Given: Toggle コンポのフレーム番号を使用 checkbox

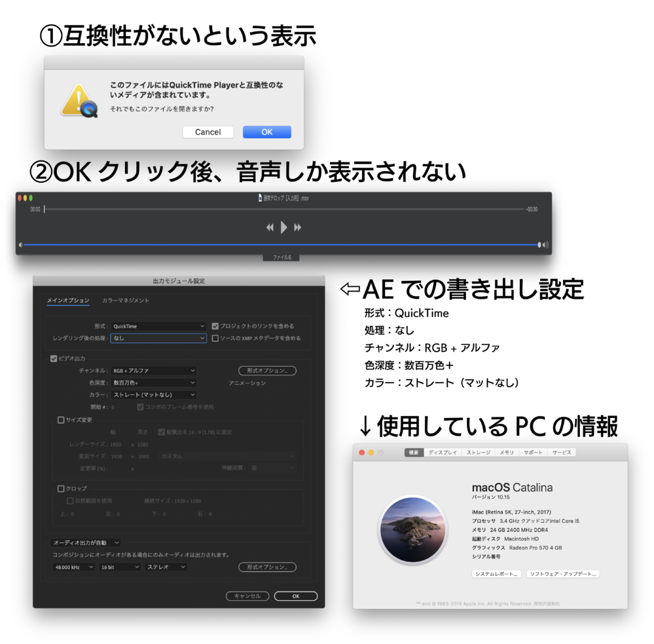Looking at the screenshot, I should (140, 407).
